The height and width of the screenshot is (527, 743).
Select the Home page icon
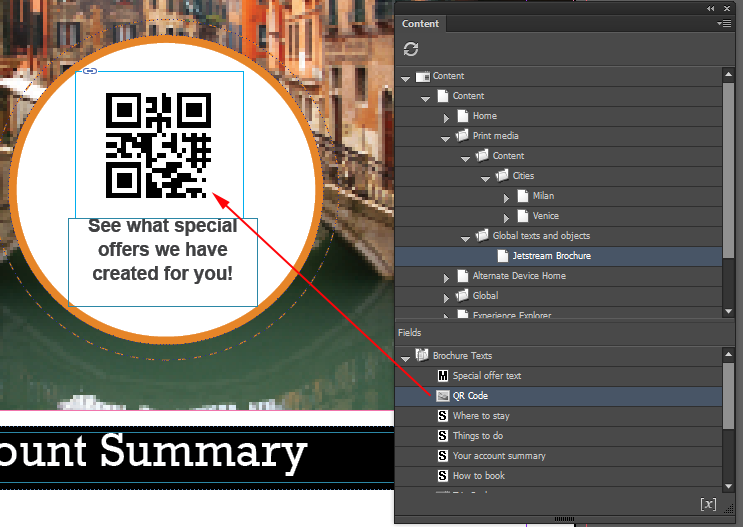pos(463,116)
